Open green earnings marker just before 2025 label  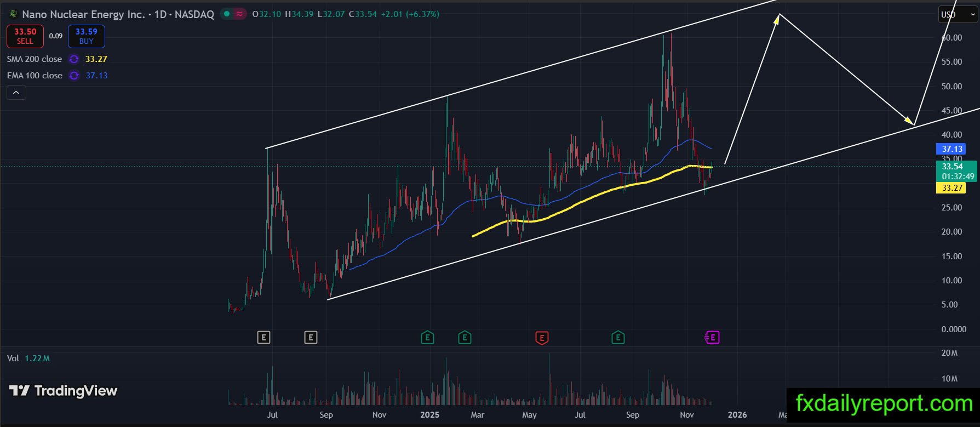[x=427, y=338]
